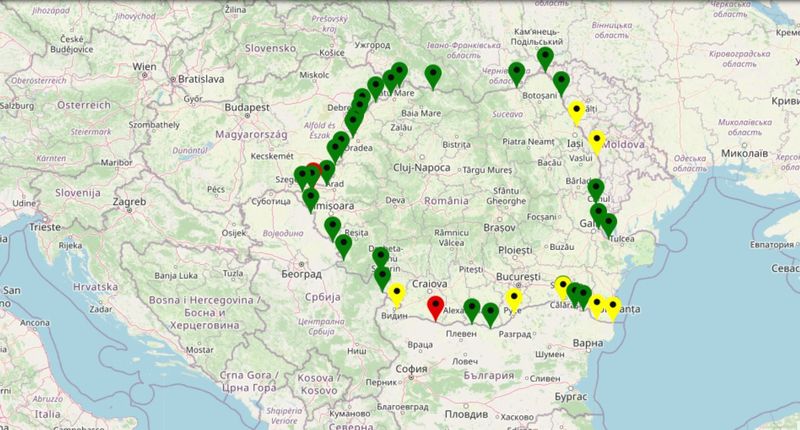This screenshot has height=430, width=800.
Task: Select the green marker right of Alexandria label
Action: (x=472, y=311)
